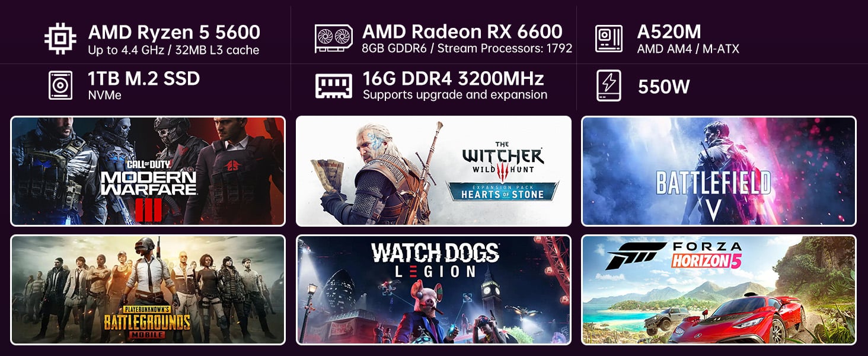
Task: Open the Watch Dogs Legion banner
Action: click(433, 290)
